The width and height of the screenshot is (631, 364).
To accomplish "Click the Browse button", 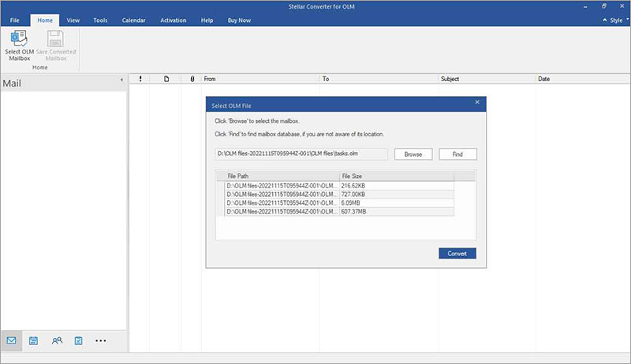I will (413, 154).
